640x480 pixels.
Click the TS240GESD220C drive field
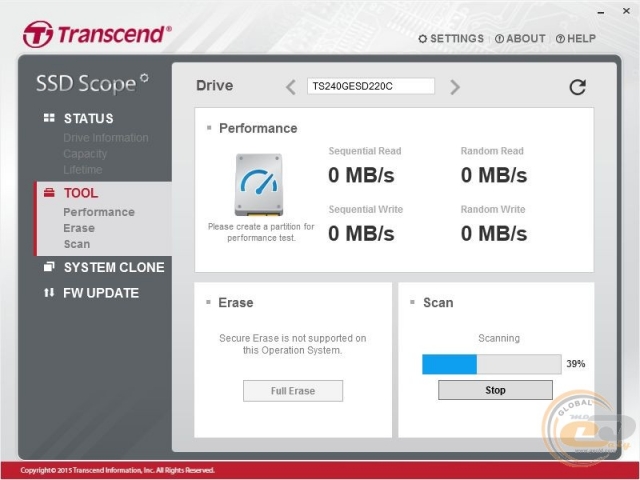tap(371, 87)
